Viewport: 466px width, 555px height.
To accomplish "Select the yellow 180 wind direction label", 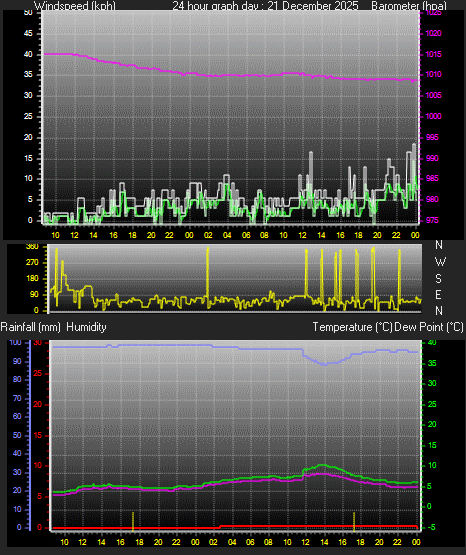I will coord(32,279).
